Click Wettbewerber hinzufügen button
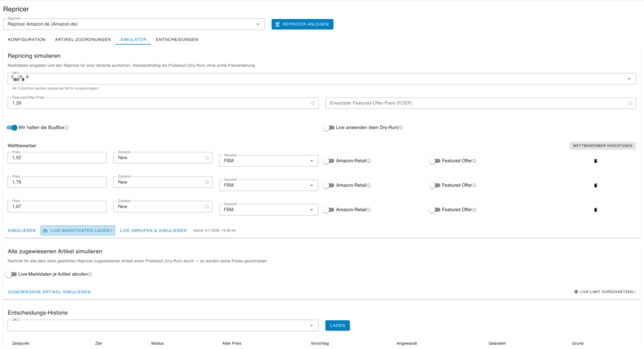Viewport: 644px width, 349px height. [x=602, y=146]
